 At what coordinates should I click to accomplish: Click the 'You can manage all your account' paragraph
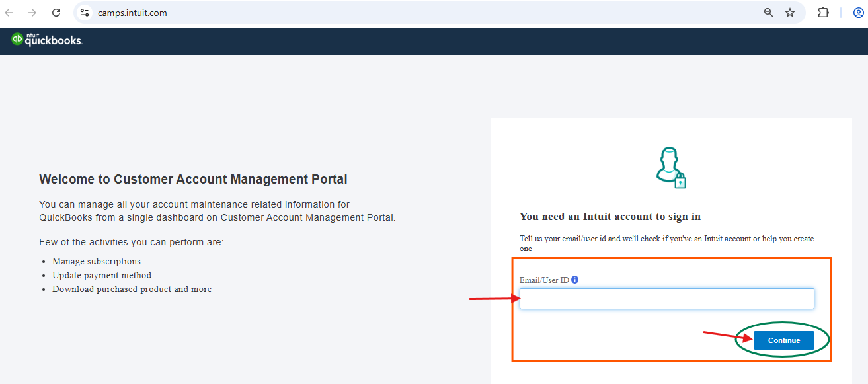pos(217,211)
